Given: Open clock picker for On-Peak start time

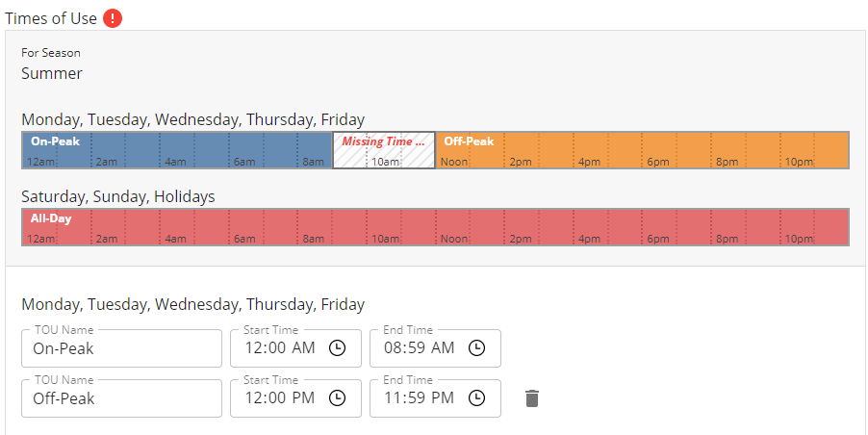Looking at the screenshot, I should point(337,348).
